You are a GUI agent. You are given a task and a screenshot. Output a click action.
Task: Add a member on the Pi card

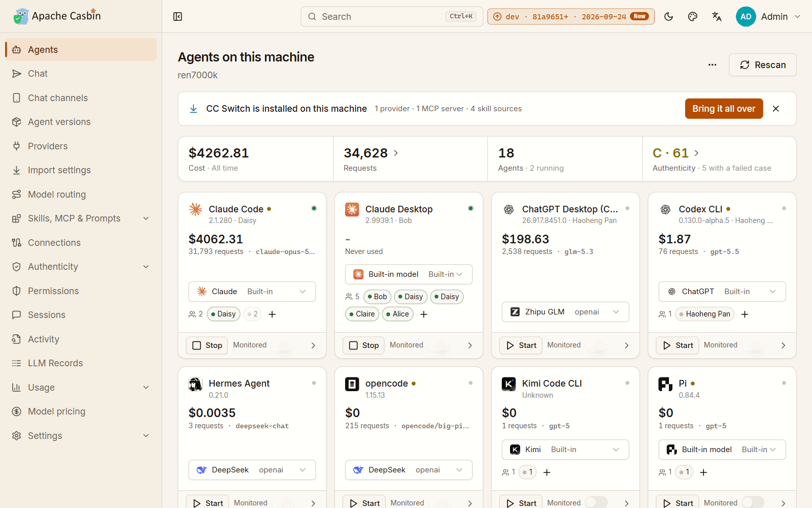[x=703, y=472]
